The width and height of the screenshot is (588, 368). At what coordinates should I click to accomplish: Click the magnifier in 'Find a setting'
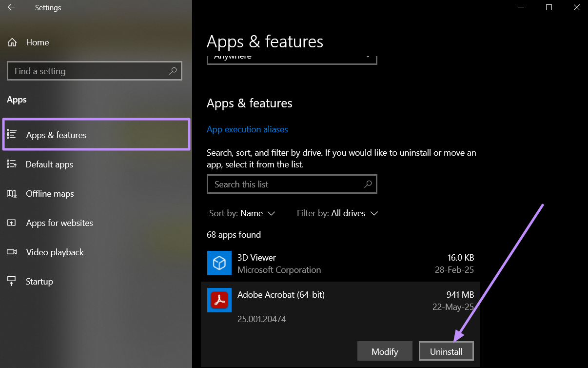coord(173,71)
